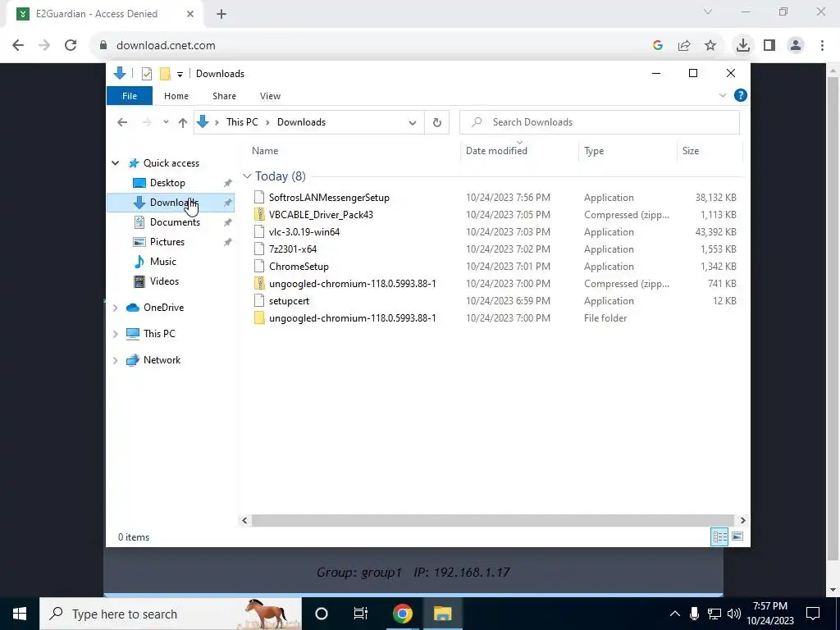Reload the Chrome page
The image size is (840, 630).
(71, 46)
